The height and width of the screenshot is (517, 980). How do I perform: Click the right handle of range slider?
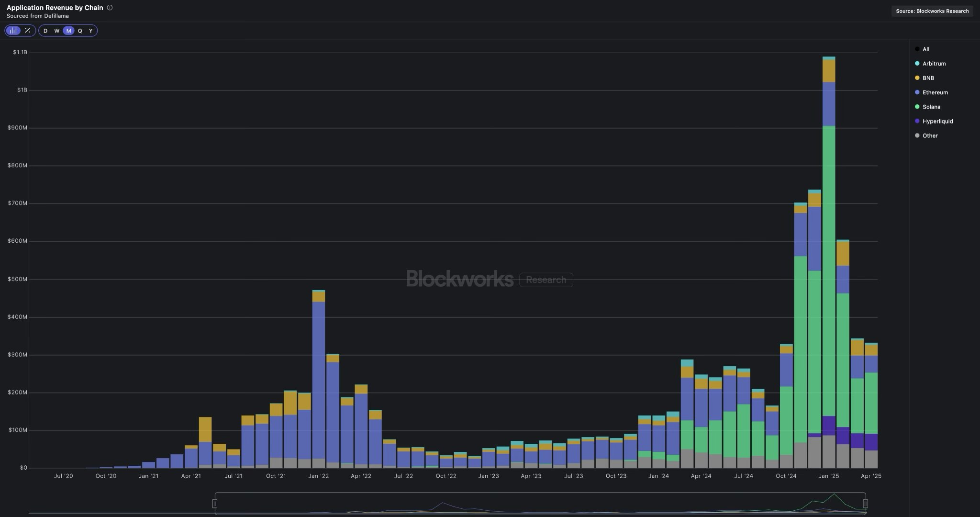pos(865,504)
